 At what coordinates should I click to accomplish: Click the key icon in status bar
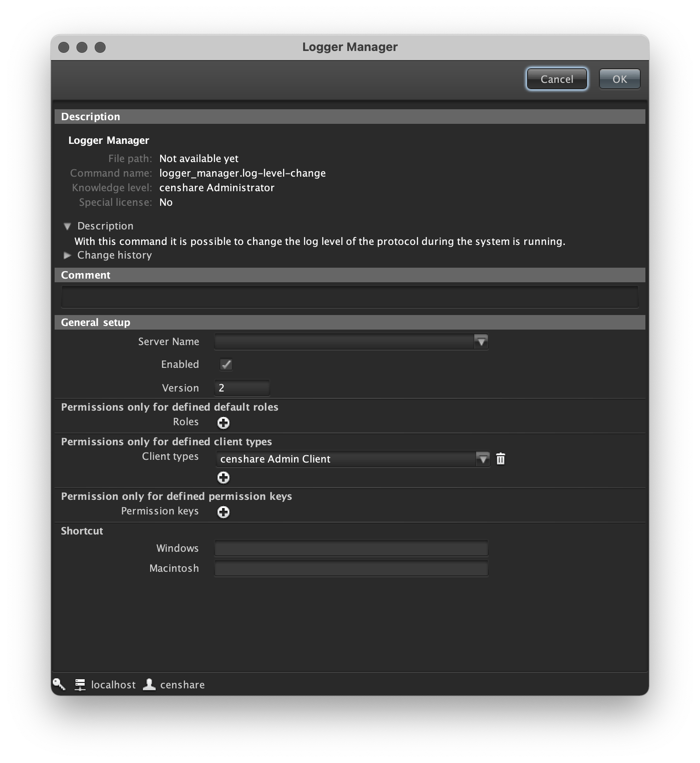59,684
